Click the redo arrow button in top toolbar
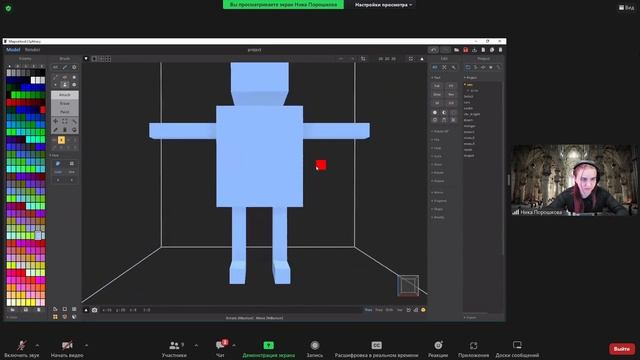Screen dimensions: 640x360 (445, 50)
